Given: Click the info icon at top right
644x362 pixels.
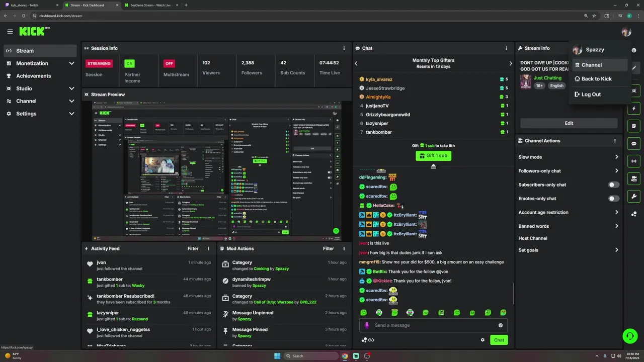Looking at the screenshot, I should (634, 50).
